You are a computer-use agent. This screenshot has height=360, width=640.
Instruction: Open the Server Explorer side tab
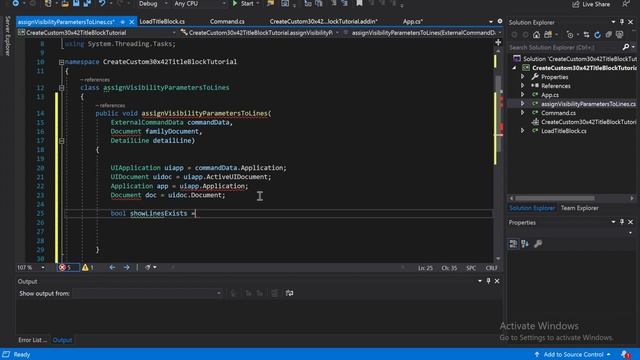7,36
